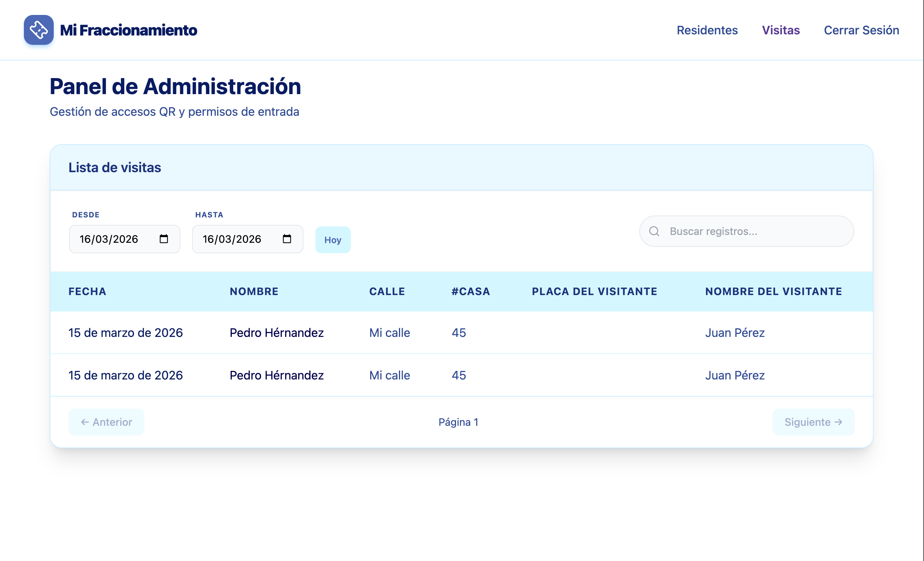The image size is (924, 561).
Task: Click the DESDE field label
Action: 86,215
